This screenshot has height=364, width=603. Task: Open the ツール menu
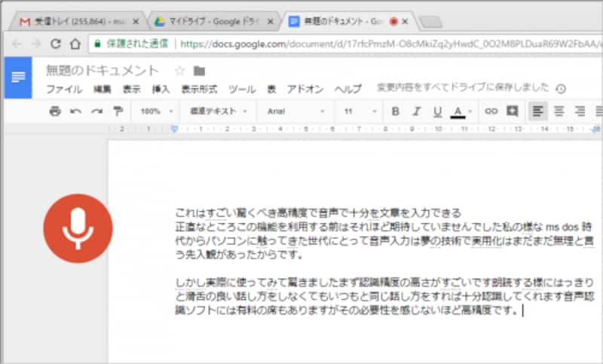(242, 89)
